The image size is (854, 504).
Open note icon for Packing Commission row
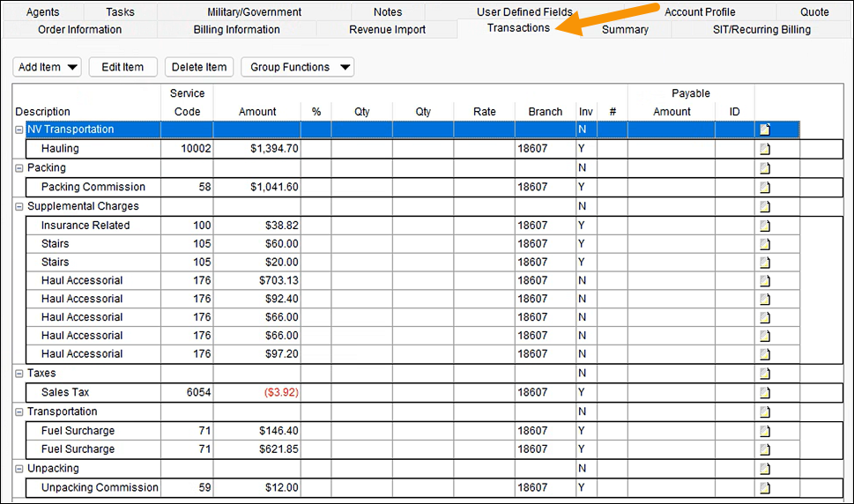coord(765,187)
